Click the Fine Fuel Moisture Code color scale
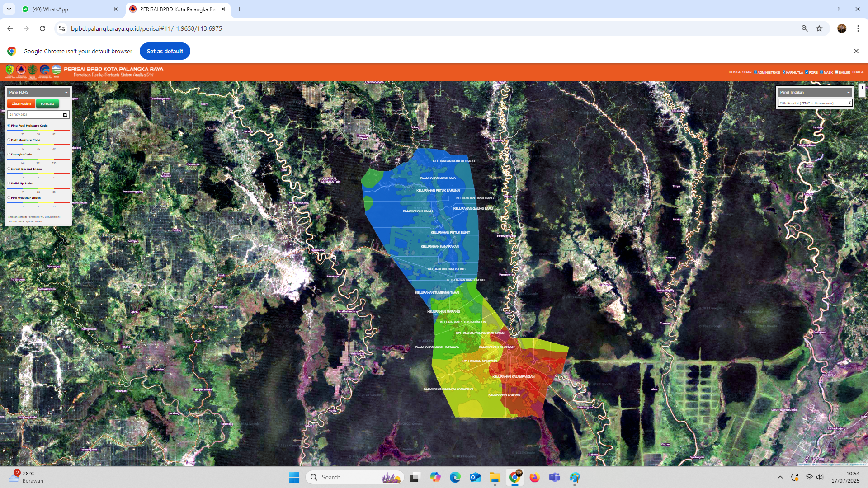Screen dimensions: 868x488 [38, 131]
